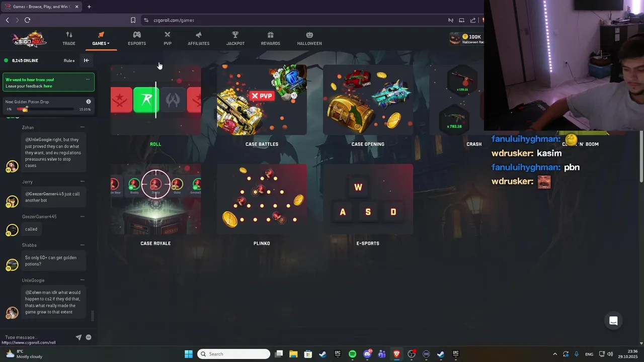Open Jackpot with the trophy icon
644x362 pixels.
pyautogui.click(x=235, y=39)
